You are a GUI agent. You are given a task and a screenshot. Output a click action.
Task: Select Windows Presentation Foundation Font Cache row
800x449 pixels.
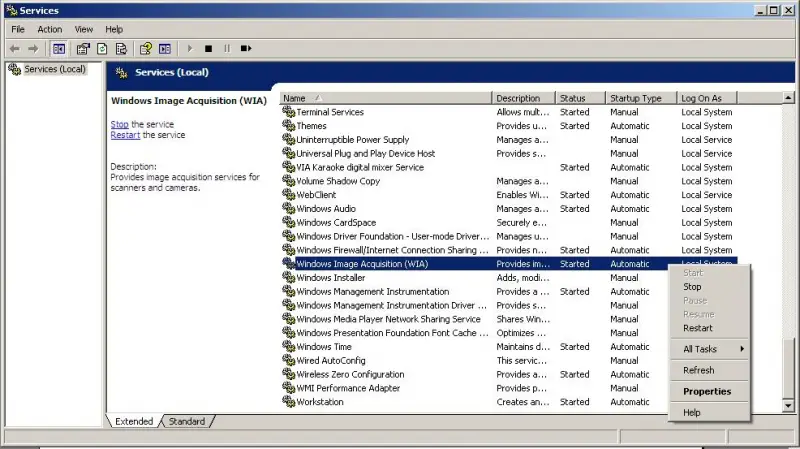click(x=474, y=333)
